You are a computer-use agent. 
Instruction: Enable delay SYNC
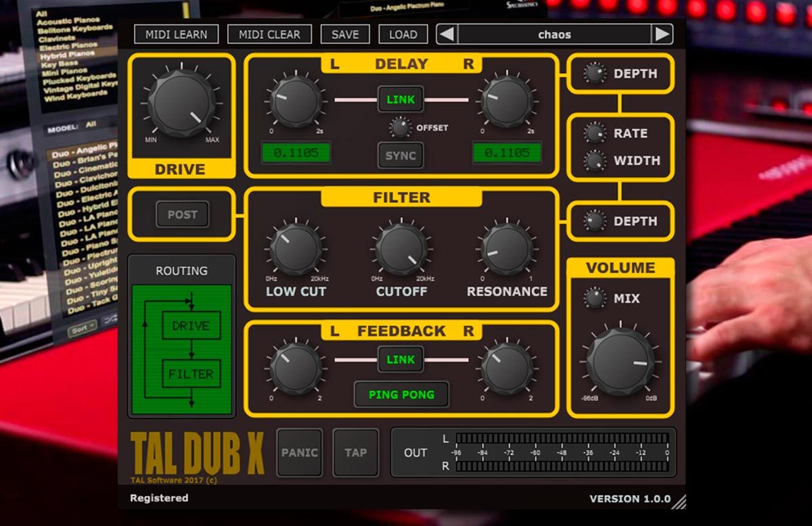(x=401, y=156)
